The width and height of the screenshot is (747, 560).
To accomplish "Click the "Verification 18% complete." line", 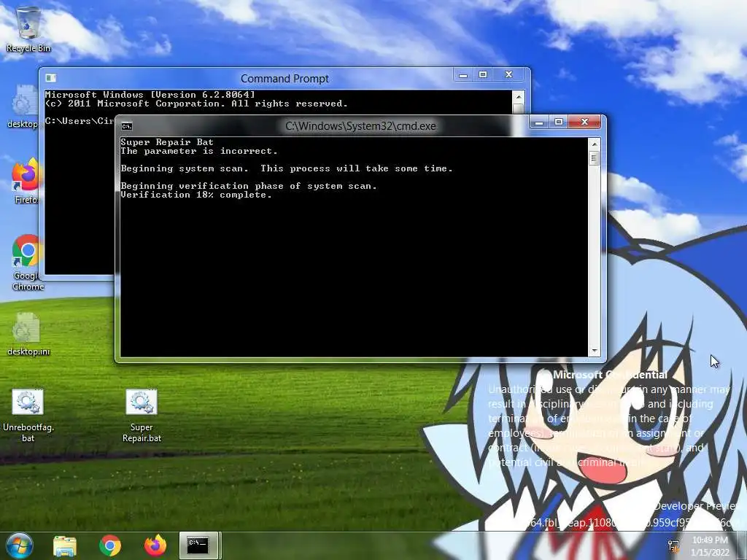I will pyautogui.click(x=196, y=195).
